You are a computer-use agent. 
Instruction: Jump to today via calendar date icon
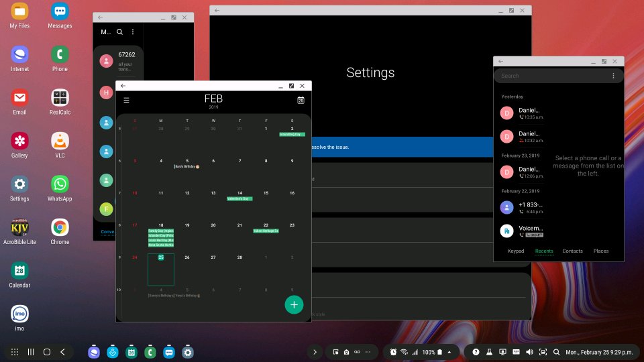pyautogui.click(x=301, y=100)
